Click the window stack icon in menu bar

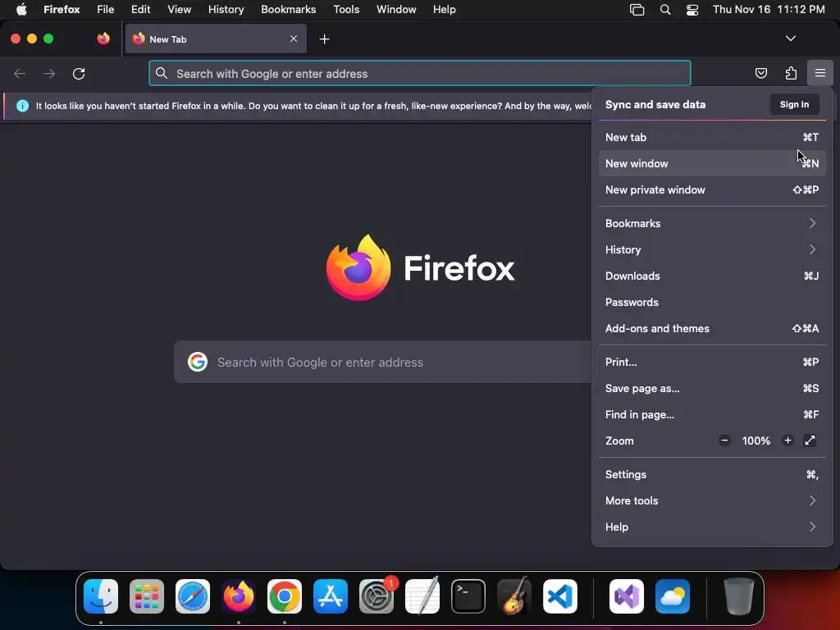[x=637, y=10]
